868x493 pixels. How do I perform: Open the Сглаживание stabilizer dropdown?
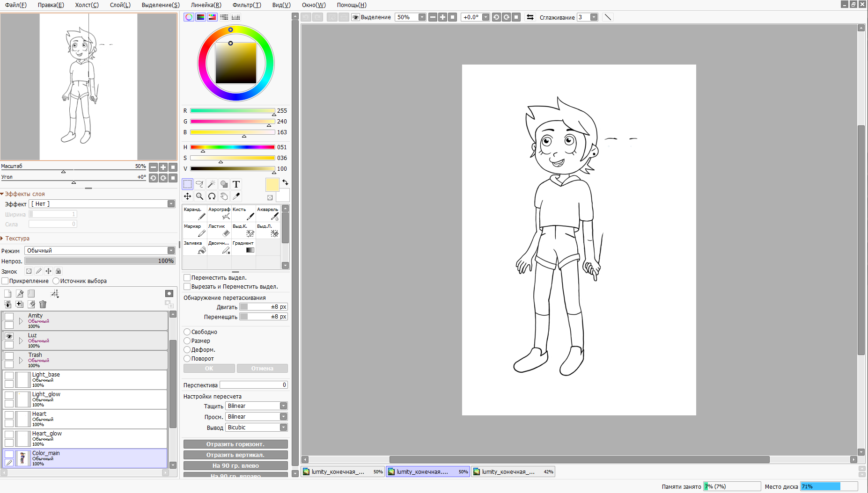pos(594,17)
